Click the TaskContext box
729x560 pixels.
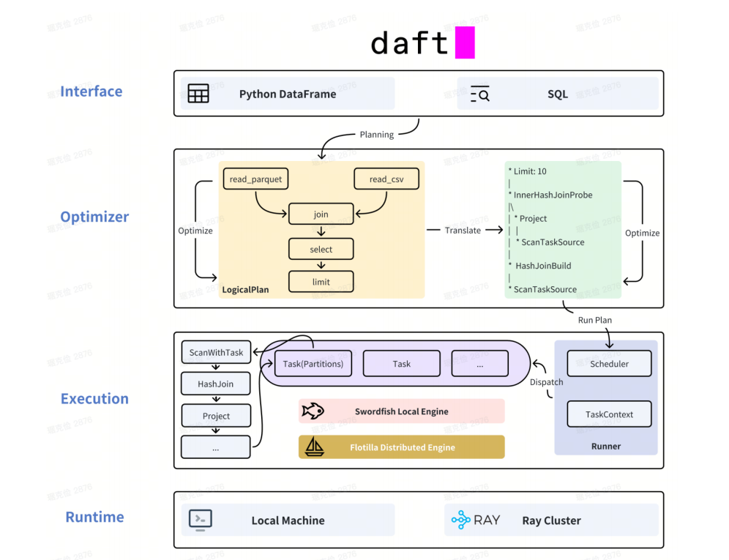point(609,414)
